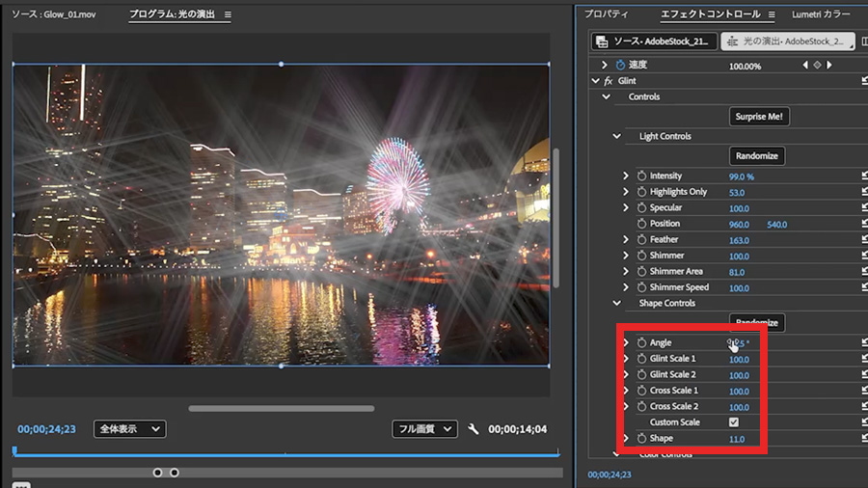Toggle the Custom Scale checkbox
The width and height of the screenshot is (868, 488).
734,422
